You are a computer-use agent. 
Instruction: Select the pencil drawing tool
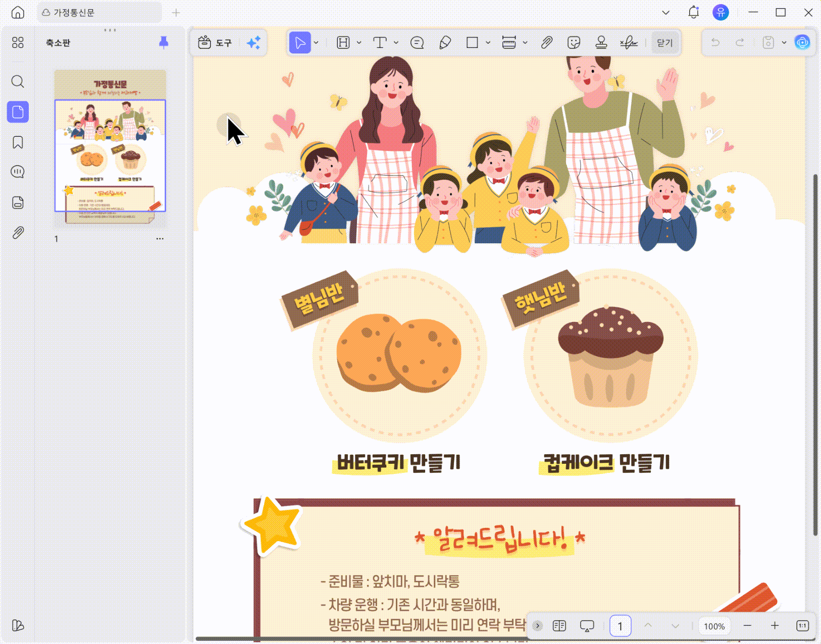coord(445,42)
